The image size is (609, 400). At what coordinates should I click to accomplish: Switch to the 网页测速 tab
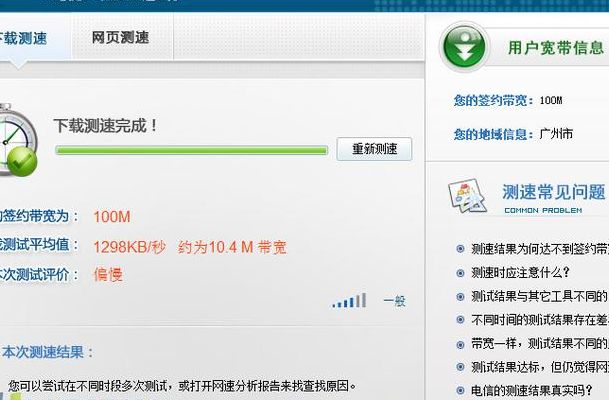120,38
